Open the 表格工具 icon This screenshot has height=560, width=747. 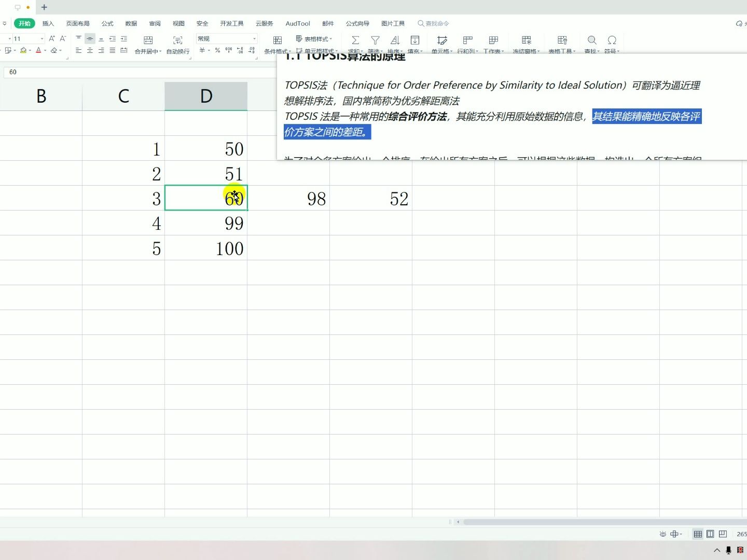tap(562, 40)
